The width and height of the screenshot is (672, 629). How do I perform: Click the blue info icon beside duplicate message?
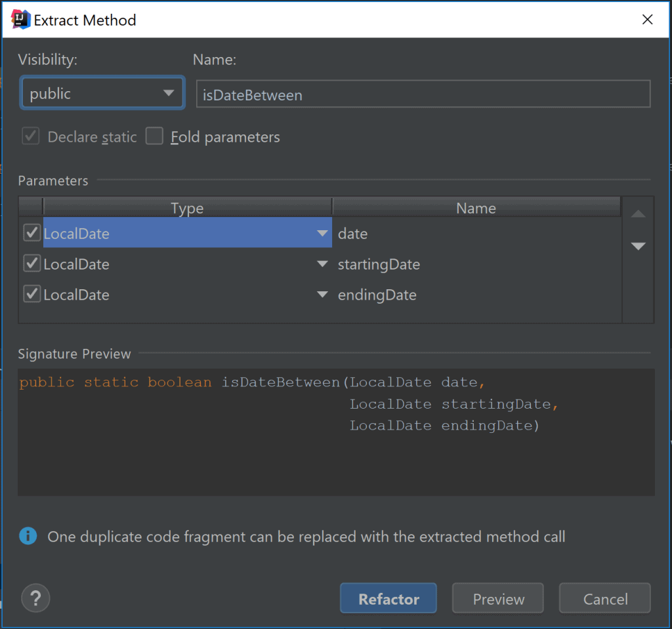pos(28,537)
